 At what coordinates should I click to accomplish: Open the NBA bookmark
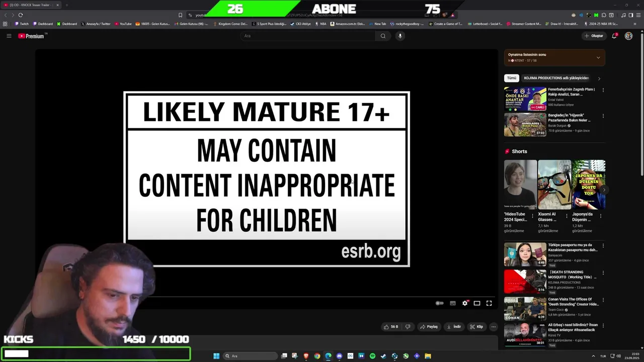320,24
